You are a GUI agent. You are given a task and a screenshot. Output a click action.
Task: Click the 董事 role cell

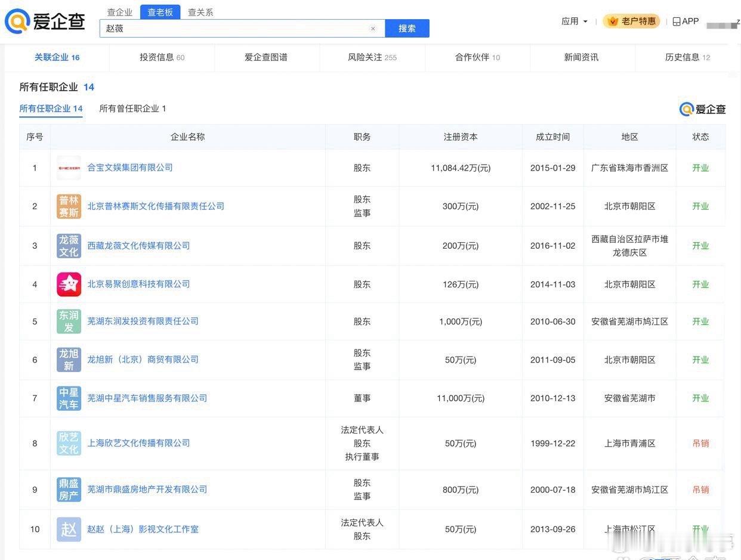(362, 398)
